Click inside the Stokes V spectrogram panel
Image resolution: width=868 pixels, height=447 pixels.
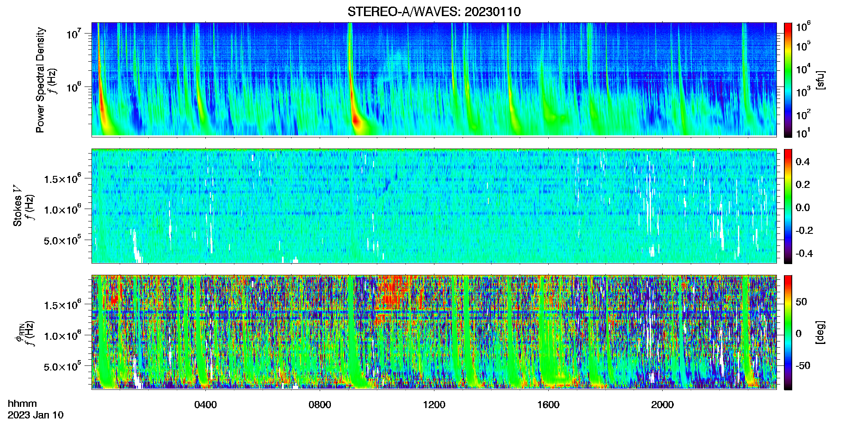point(434,206)
